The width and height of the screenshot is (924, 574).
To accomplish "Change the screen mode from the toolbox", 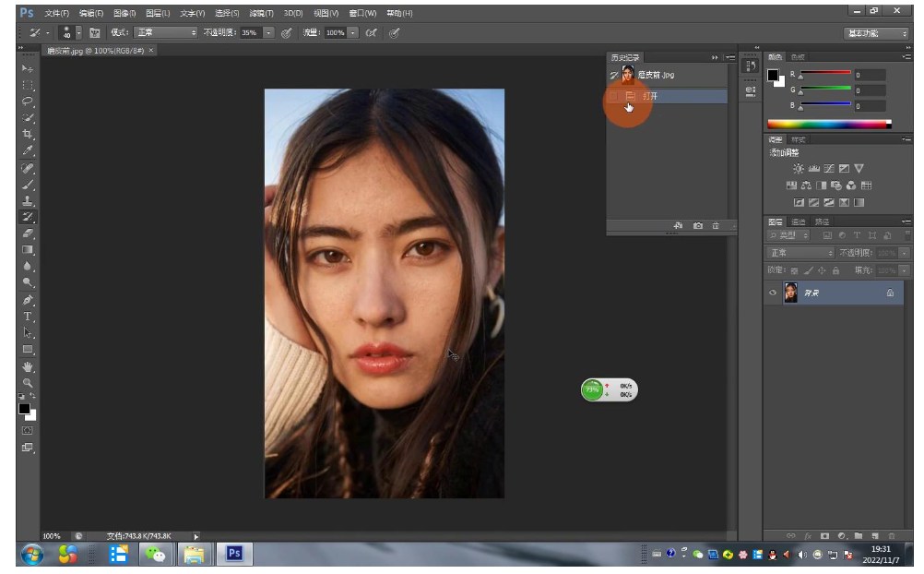I will [27, 448].
